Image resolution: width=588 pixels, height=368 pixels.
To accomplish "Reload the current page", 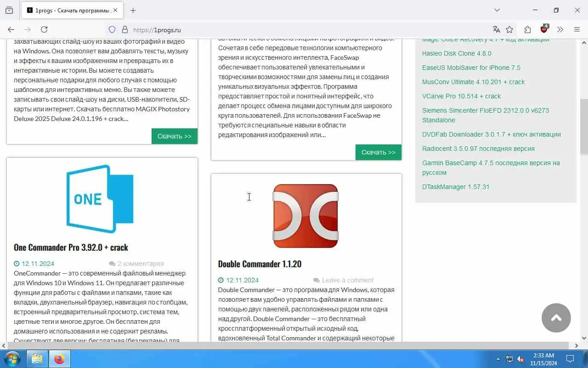I will coord(44,29).
